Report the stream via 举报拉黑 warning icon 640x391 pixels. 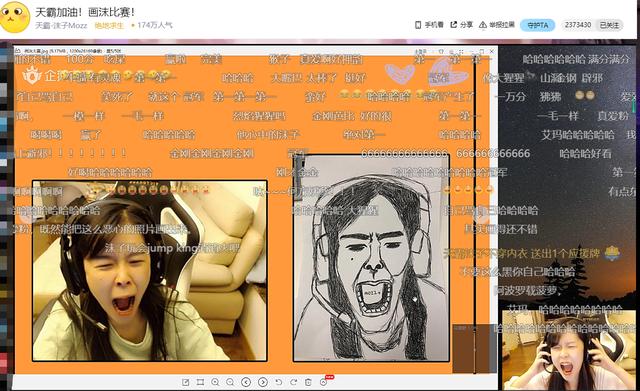click(x=483, y=25)
